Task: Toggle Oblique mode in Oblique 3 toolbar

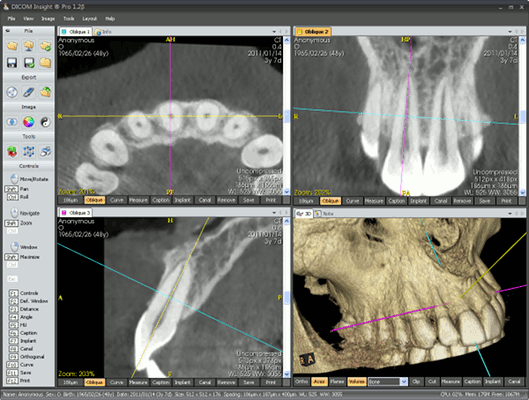Action: 94,382
